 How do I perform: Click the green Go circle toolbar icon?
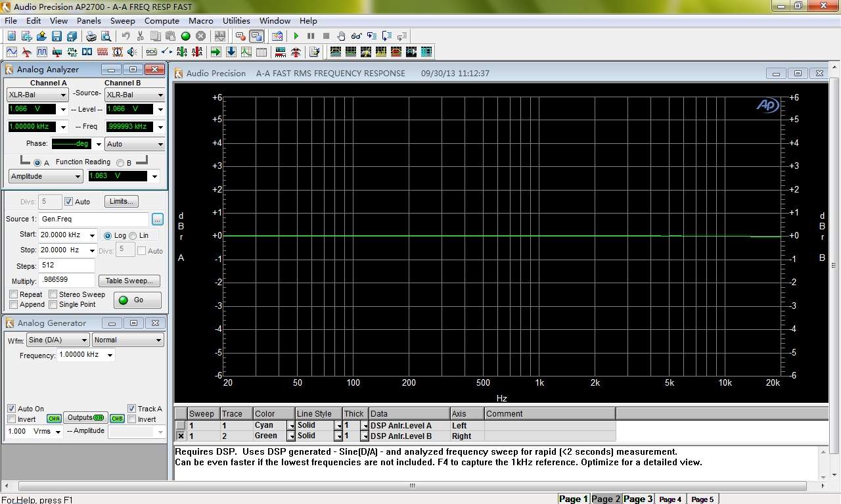pos(185,36)
